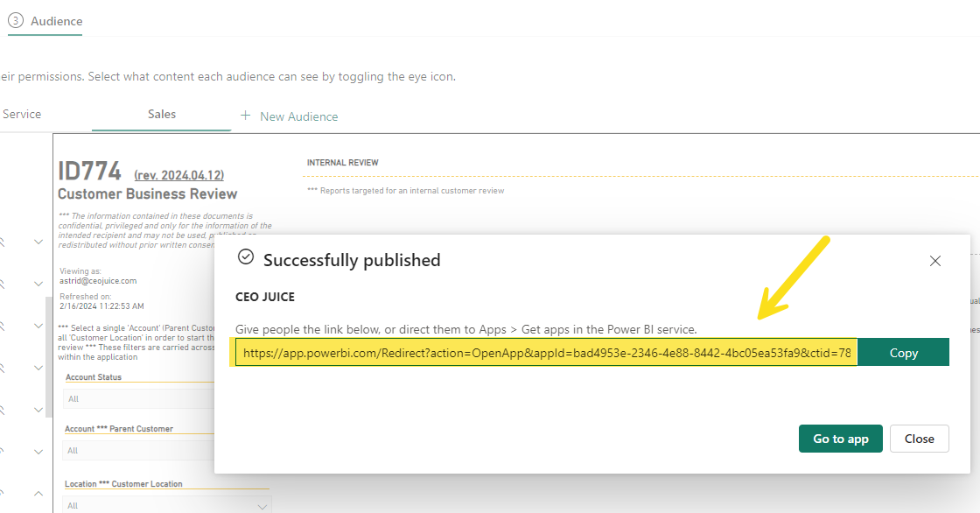Viewport: 980px width, 513px height.
Task: Switch to the Service audience tab
Action: 22,114
